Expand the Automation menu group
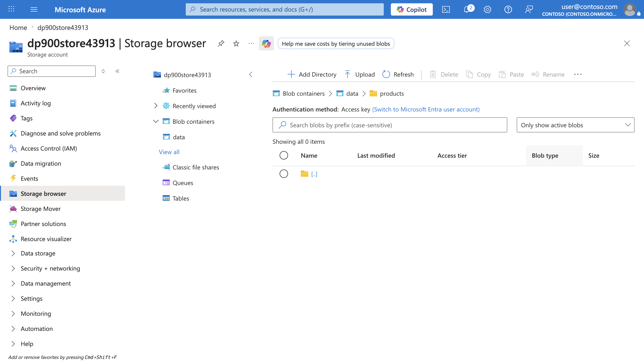 (x=13, y=329)
